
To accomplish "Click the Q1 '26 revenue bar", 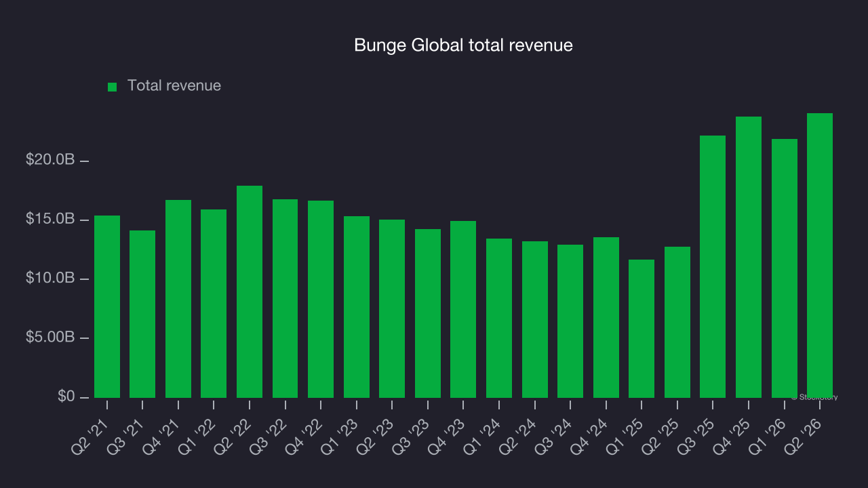I will pos(785,268).
